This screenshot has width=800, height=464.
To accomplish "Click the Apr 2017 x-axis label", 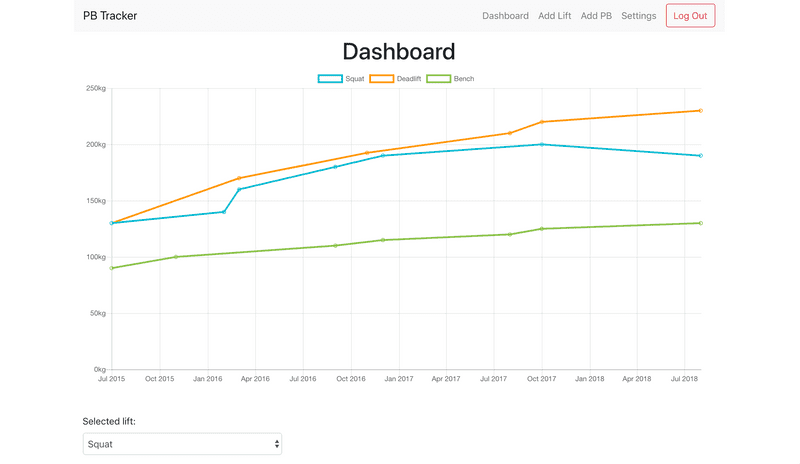I will pos(446,379).
